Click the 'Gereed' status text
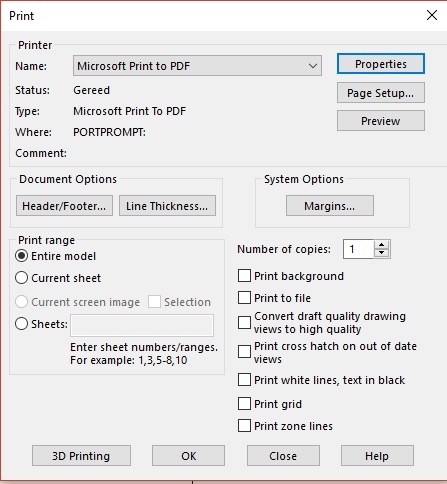 tap(91, 90)
